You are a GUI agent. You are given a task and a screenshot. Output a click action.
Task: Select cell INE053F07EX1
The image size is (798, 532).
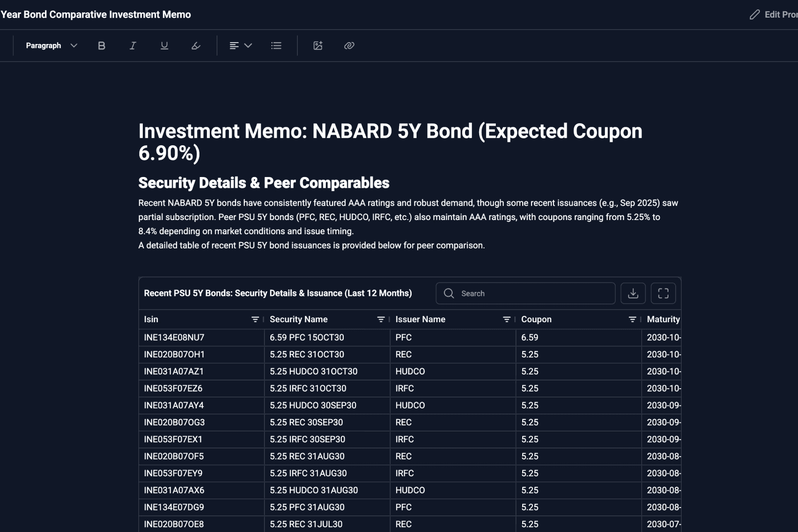(201, 439)
